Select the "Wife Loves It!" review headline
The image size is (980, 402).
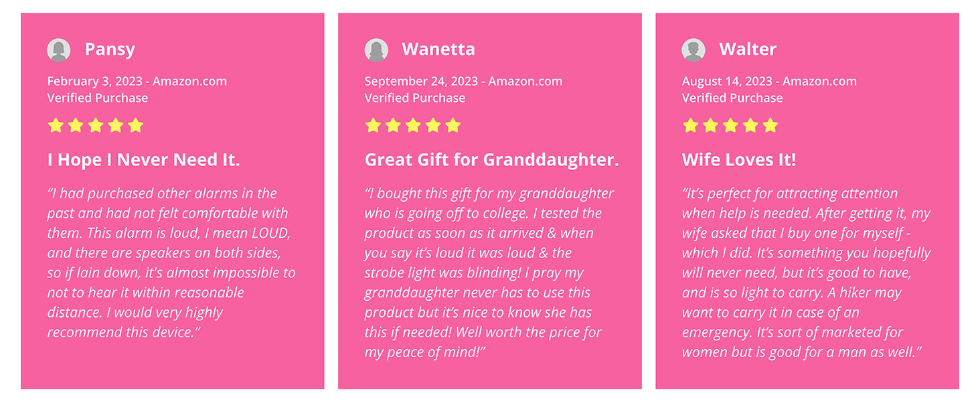coord(739,160)
